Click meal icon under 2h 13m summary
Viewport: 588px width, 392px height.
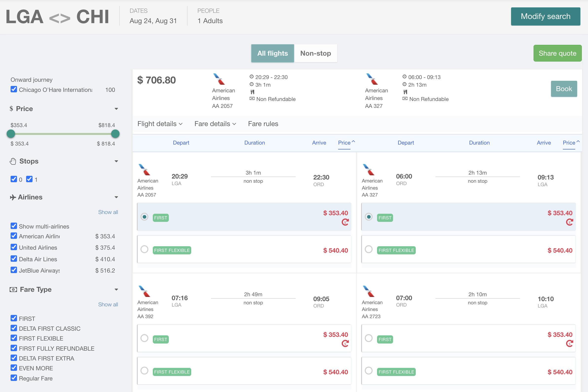coord(405,92)
